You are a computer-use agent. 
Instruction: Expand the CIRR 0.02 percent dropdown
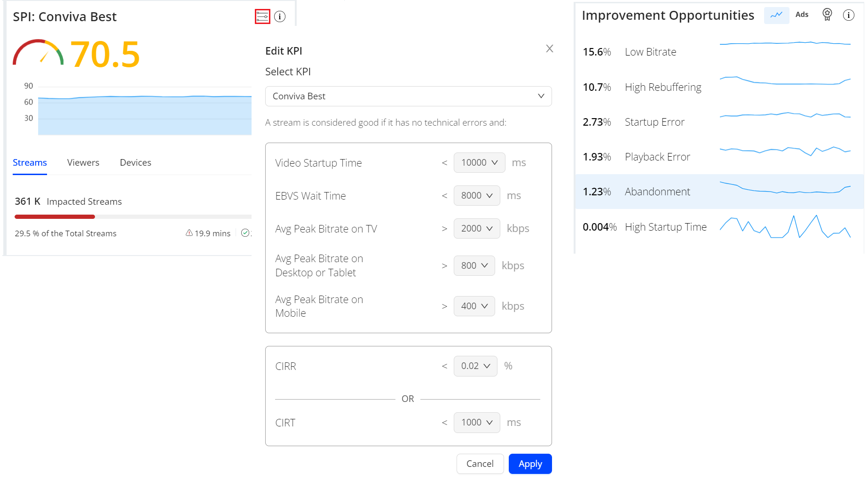coord(475,366)
